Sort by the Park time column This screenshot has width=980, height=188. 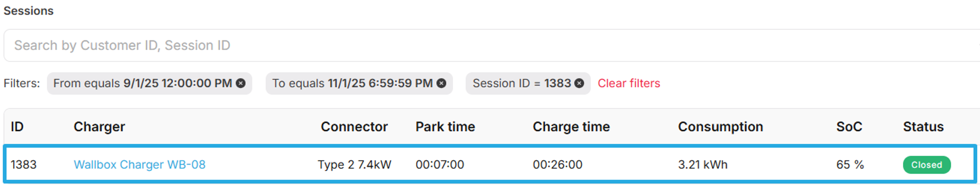[445, 127]
